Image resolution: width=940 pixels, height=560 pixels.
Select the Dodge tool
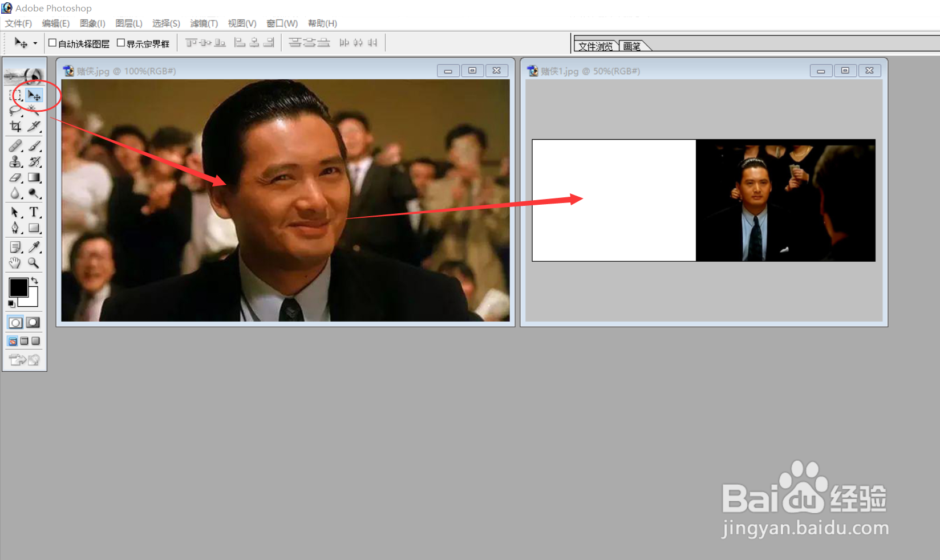[34, 194]
